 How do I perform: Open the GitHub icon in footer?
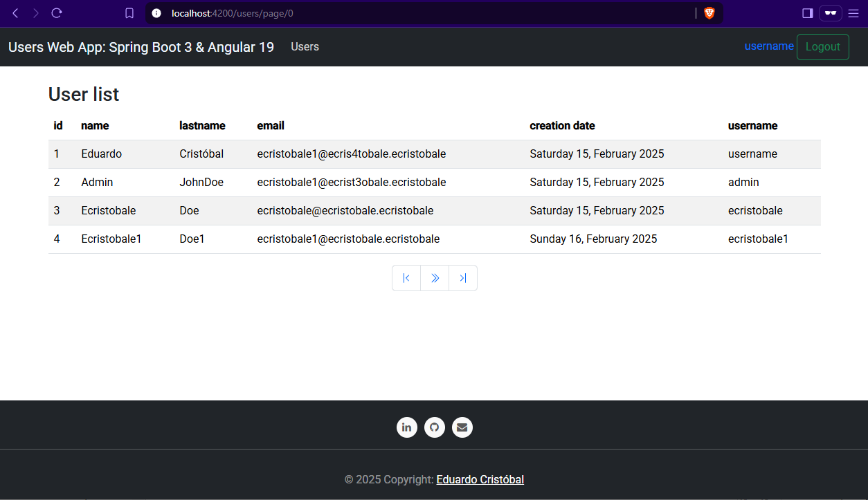point(435,427)
